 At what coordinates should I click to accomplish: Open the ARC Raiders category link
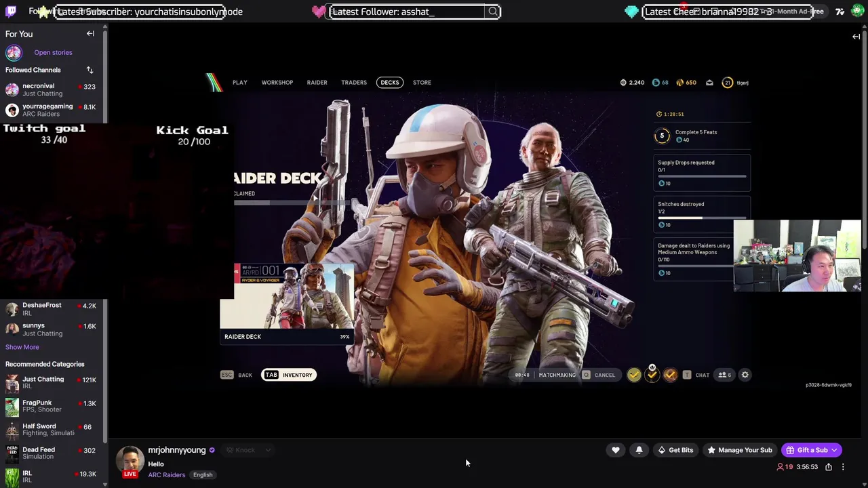pyautogui.click(x=167, y=475)
